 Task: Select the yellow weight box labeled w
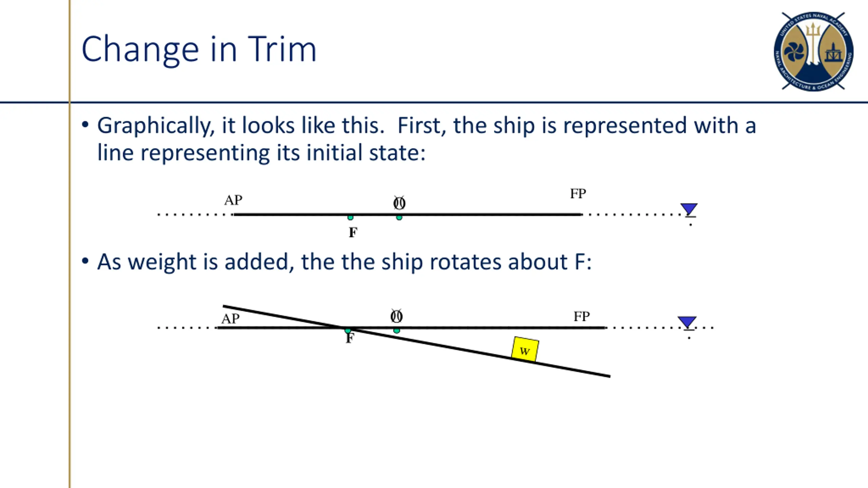[x=525, y=349]
